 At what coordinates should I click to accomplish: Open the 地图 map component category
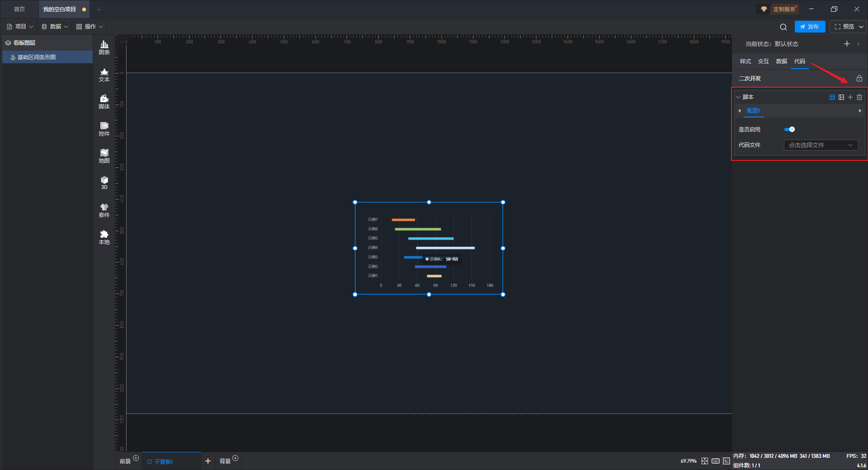104,156
